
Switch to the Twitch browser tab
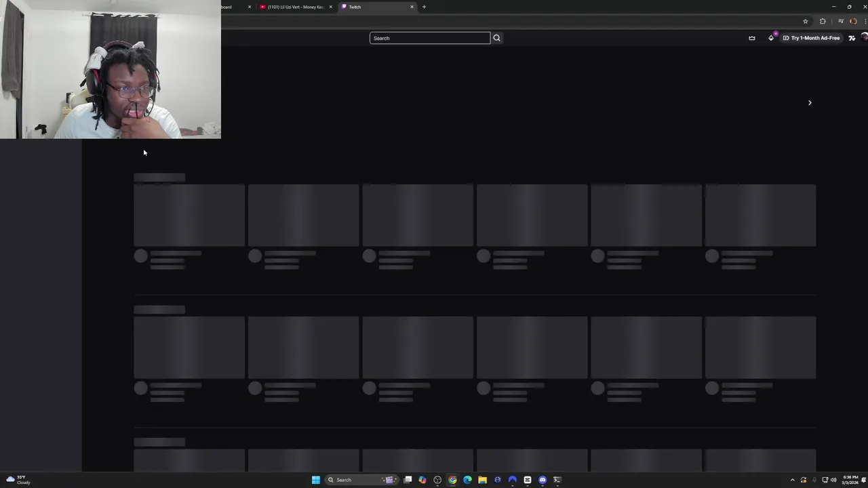tap(377, 7)
